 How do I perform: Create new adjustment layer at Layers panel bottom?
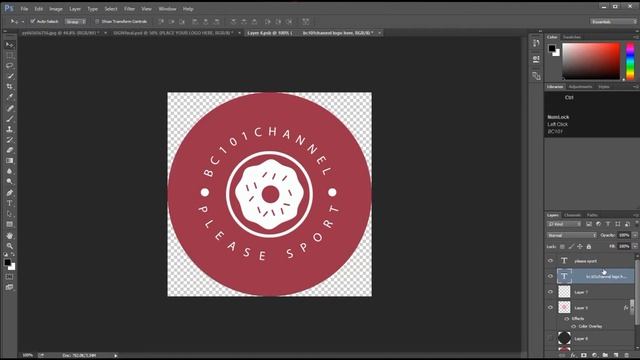(594, 356)
